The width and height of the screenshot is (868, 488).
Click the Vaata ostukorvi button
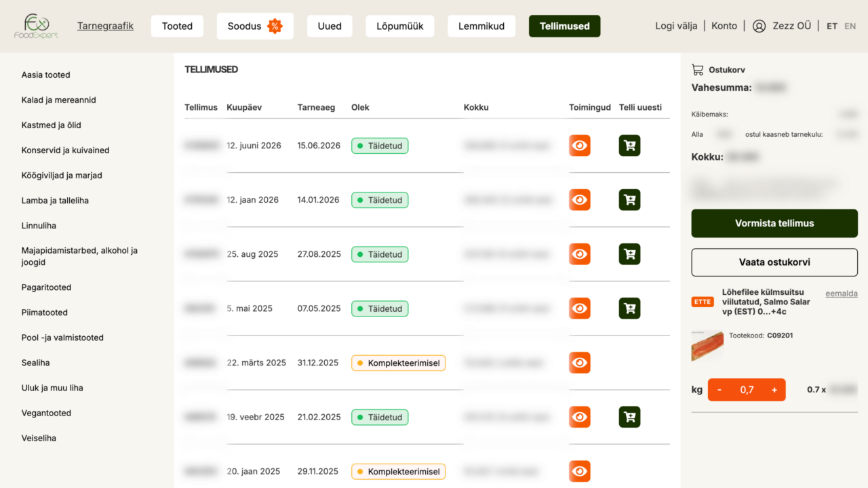click(x=774, y=262)
